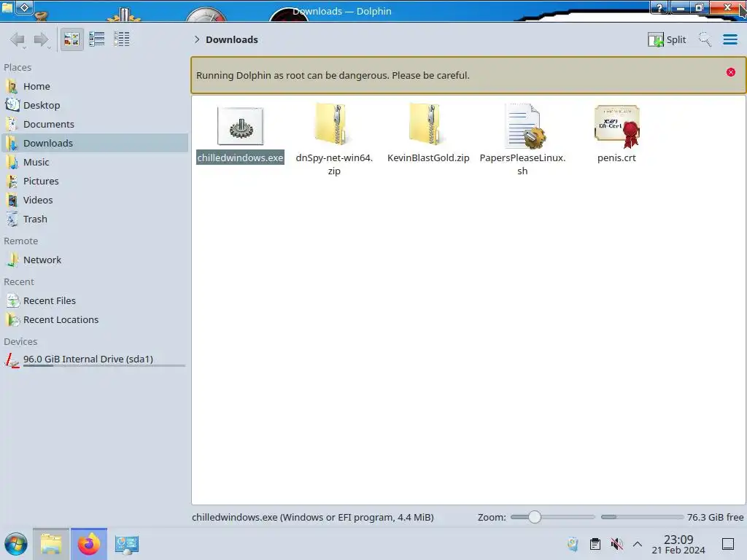Go back with the left arrow
Screen dimensions: 747x560
pos(18,39)
